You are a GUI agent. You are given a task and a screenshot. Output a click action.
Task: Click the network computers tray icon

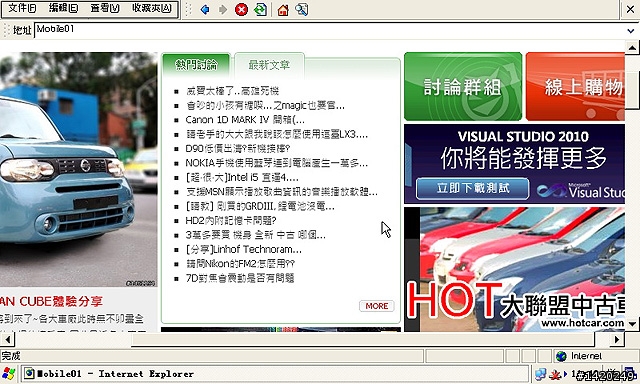pos(540,374)
